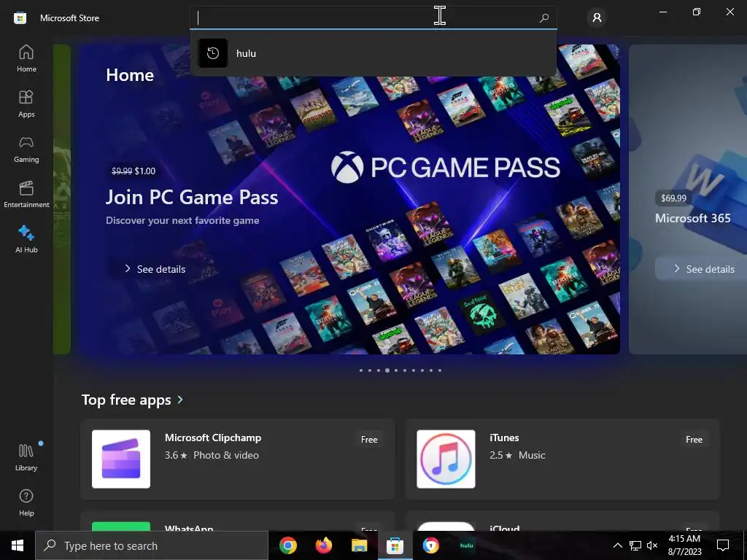Open the Windows Start menu
The width and height of the screenshot is (747, 560).
(x=18, y=545)
